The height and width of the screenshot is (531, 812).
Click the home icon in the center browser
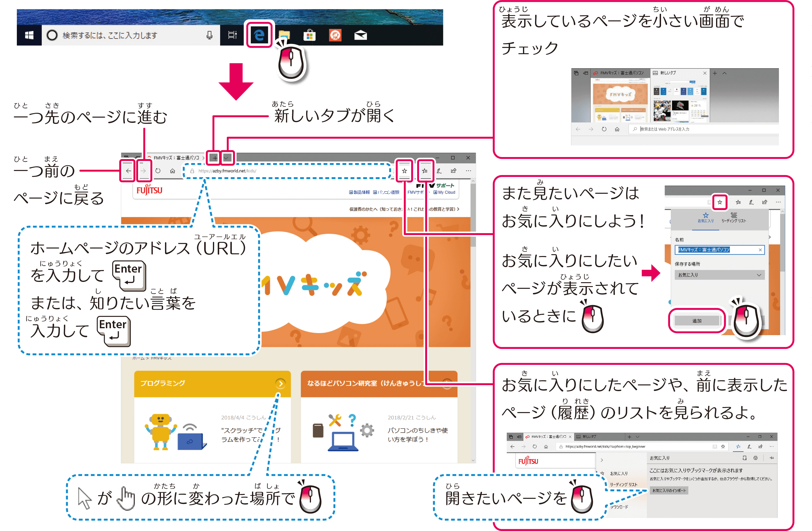pos(173,171)
